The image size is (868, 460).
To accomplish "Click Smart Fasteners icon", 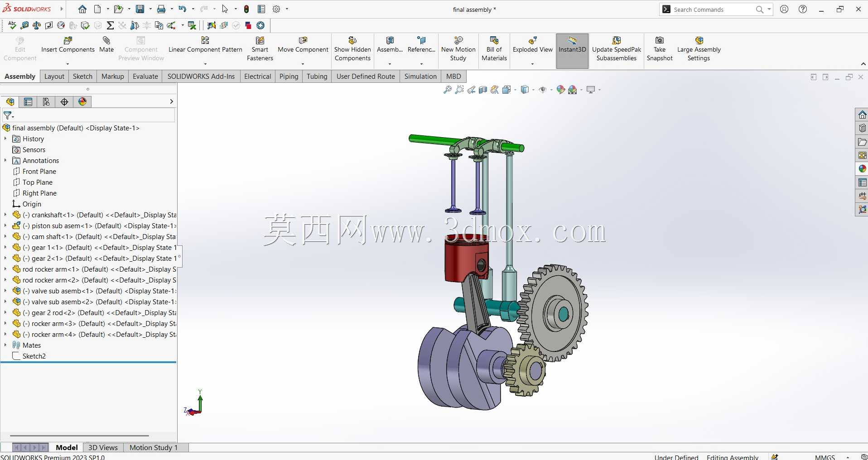I will tap(260, 41).
